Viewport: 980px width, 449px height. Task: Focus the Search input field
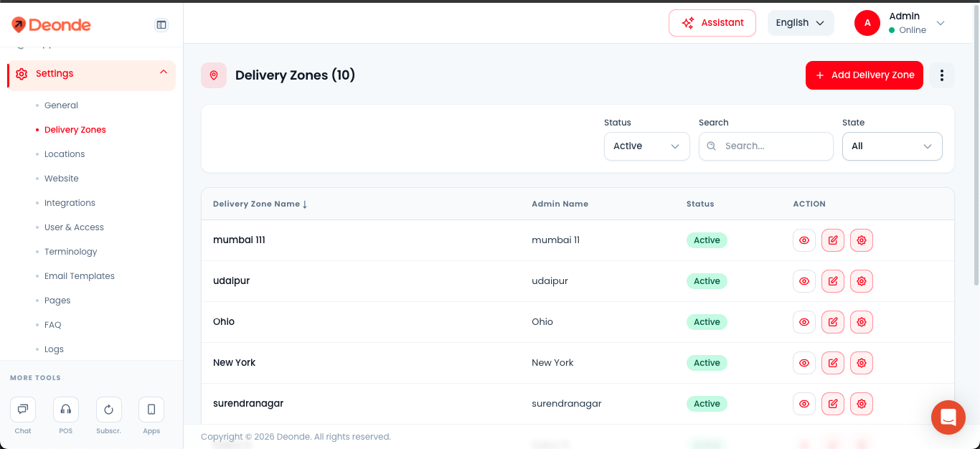coord(766,146)
